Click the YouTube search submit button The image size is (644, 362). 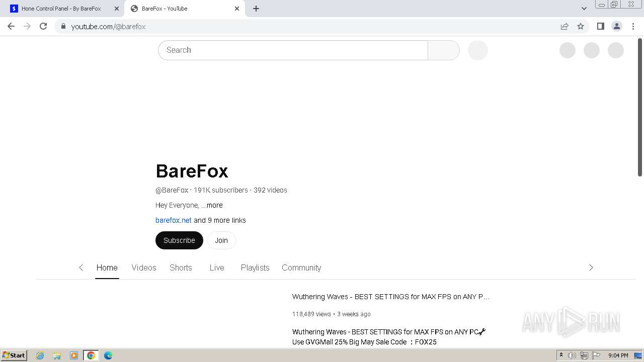click(443, 50)
